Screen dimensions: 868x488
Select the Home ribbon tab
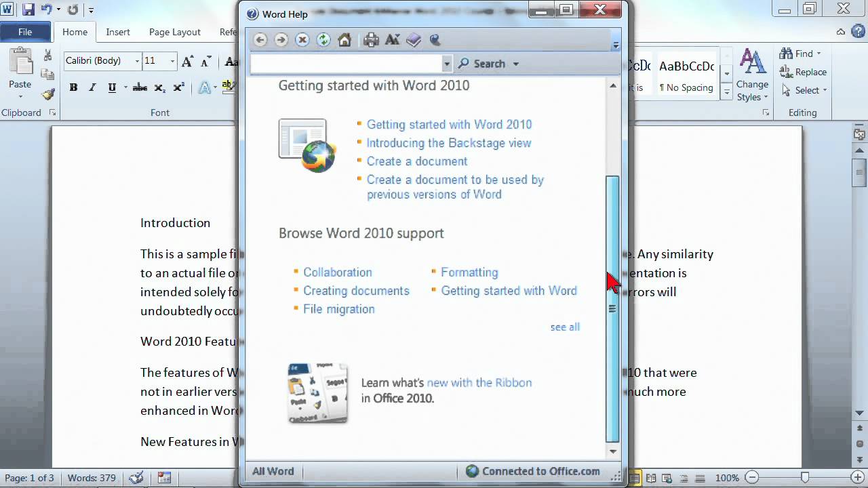click(x=75, y=32)
